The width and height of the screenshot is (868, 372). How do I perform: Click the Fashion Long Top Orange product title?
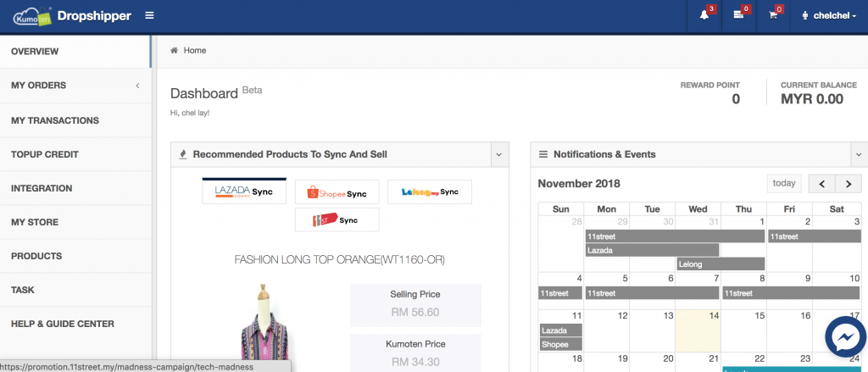pyautogui.click(x=339, y=259)
